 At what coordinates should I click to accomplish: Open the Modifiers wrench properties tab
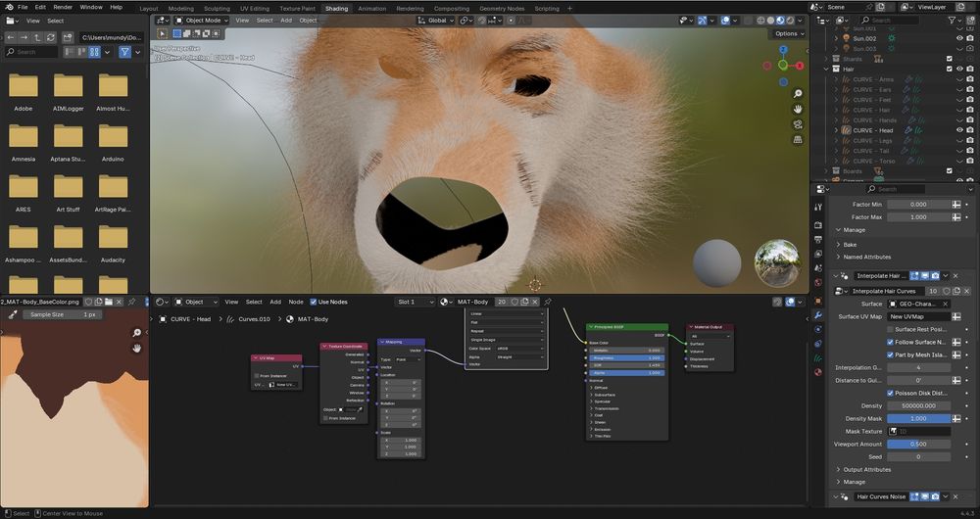coord(818,315)
